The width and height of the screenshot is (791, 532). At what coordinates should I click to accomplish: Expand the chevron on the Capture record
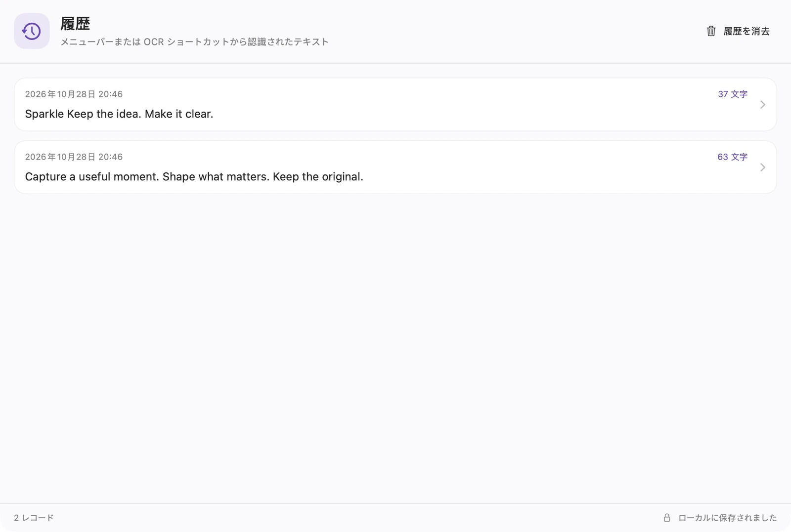point(763,167)
